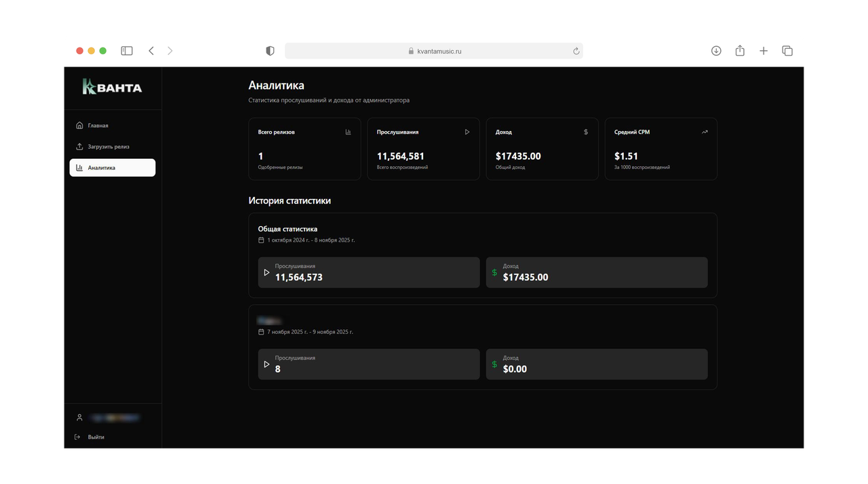Click the История статистики heading
This screenshot has width=868, height=484.
click(290, 201)
